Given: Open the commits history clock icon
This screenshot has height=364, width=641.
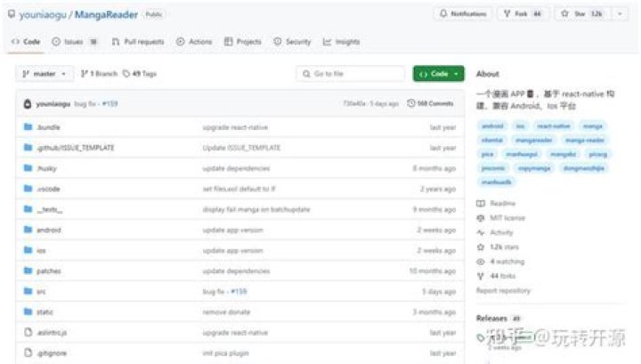Looking at the screenshot, I should click(x=410, y=103).
